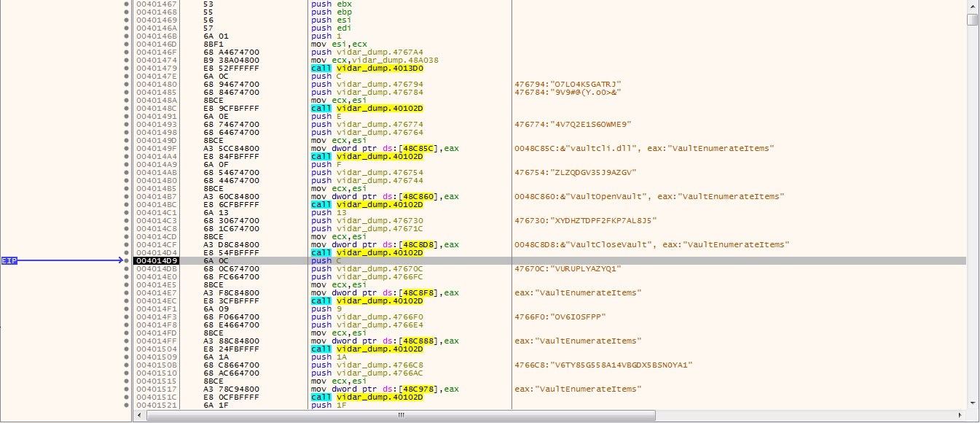Click vertical scrollbar down arrow

[973, 402]
